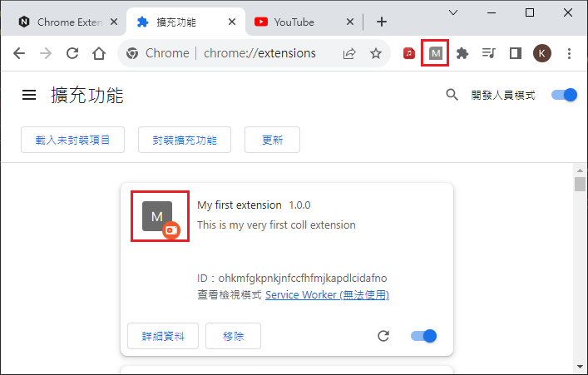Toggle the Chrome side panel icon
The width and height of the screenshot is (588, 375).
point(515,53)
